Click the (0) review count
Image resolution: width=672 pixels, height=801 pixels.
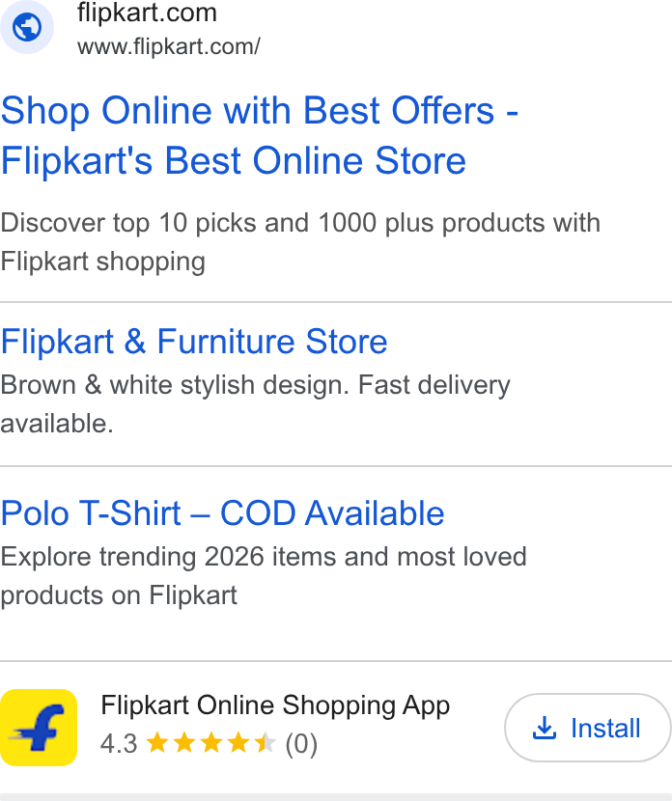301,744
